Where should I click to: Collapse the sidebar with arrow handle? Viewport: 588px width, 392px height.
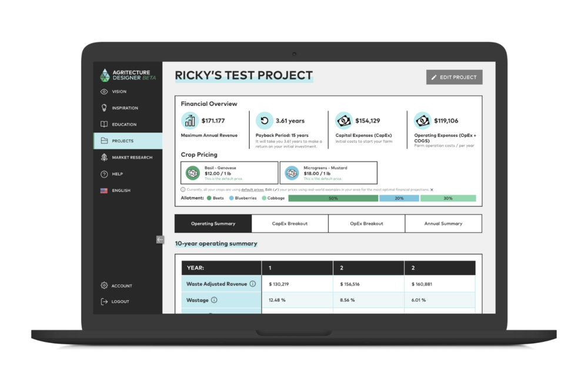tap(160, 239)
